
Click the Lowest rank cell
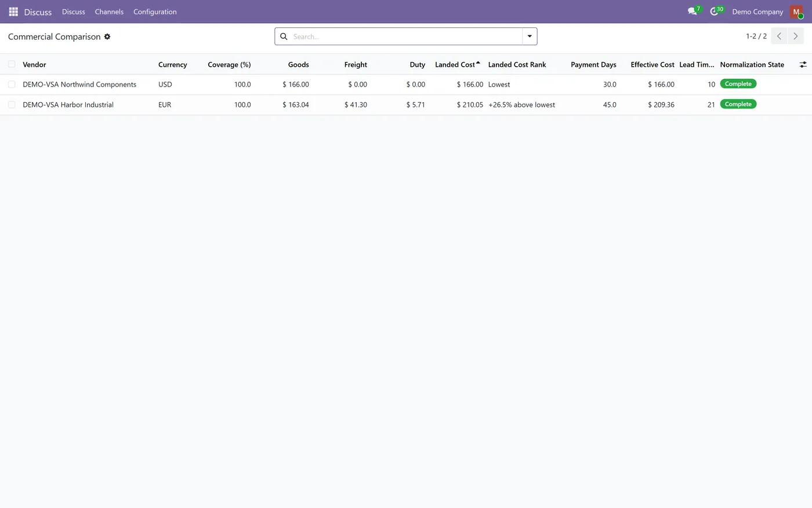pos(499,84)
